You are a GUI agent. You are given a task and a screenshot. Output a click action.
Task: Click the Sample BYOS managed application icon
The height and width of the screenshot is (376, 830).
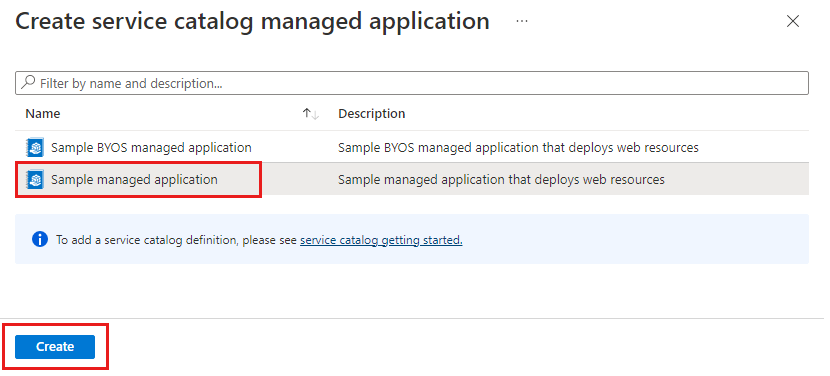coord(35,148)
